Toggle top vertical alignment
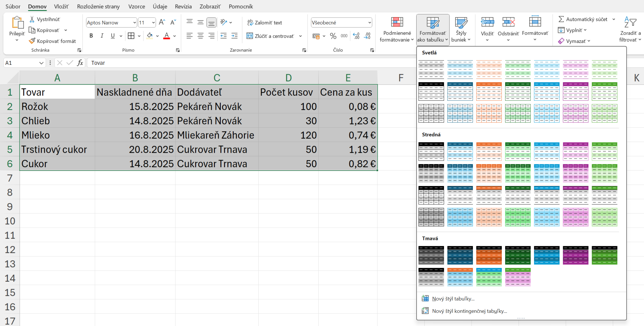 click(190, 22)
